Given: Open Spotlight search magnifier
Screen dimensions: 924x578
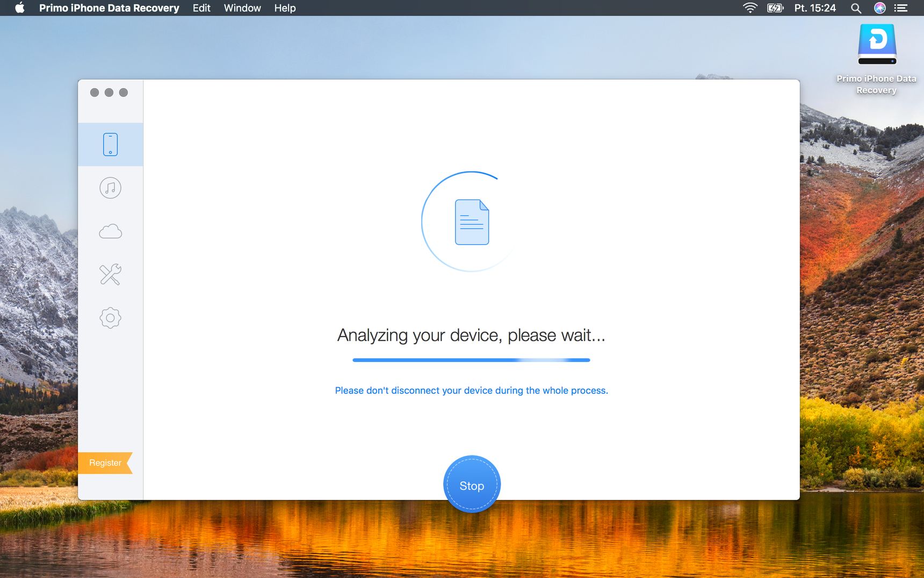Looking at the screenshot, I should [x=856, y=8].
